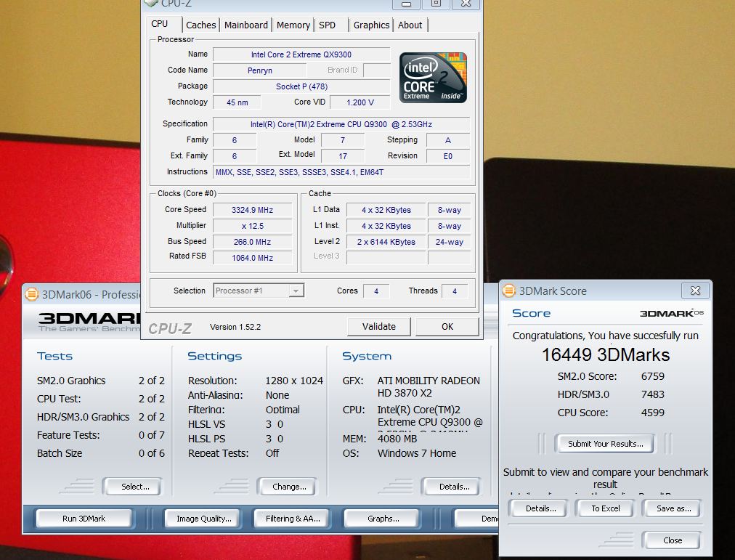Click the L1 Data value 4 x 32 KBytes
Screen dimensions: 735x560
(386, 210)
